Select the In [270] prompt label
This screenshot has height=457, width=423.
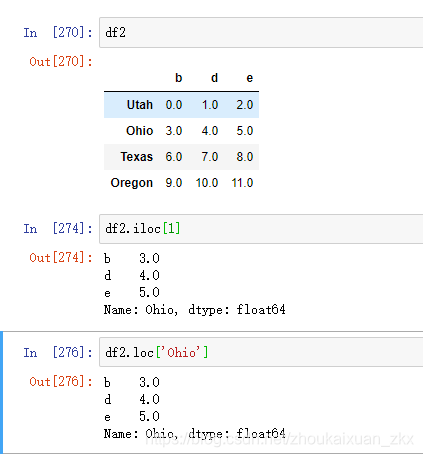tap(58, 33)
